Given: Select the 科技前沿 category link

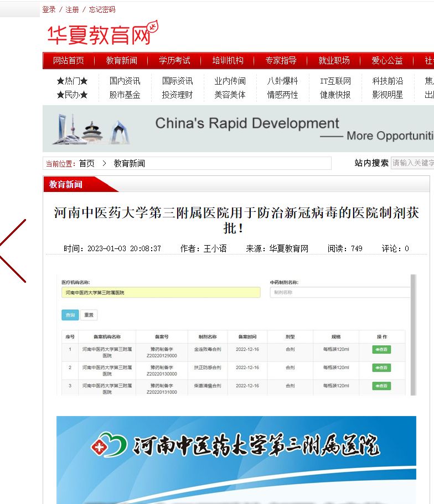Looking at the screenshot, I should tap(387, 81).
